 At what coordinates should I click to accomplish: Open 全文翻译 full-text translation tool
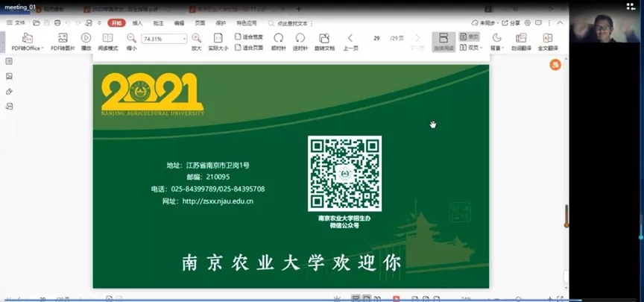click(548, 38)
